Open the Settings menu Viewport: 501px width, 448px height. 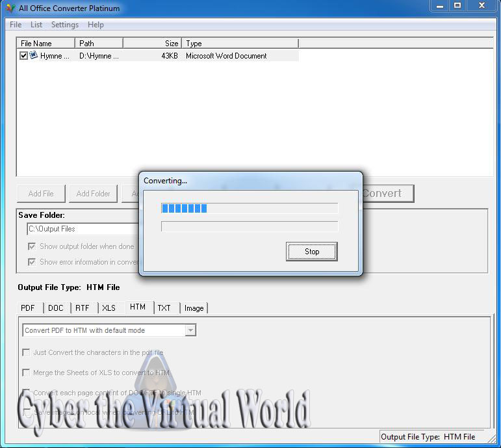(x=65, y=25)
